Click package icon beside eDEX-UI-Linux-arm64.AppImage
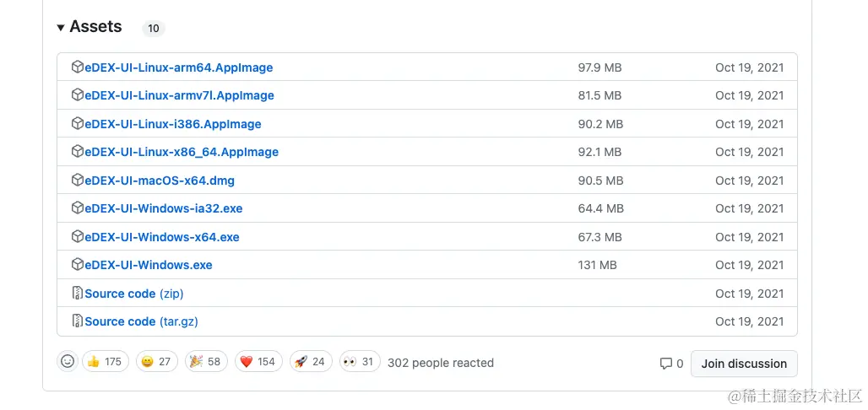Viewport: 868px width, 410px height. point(78,67)
